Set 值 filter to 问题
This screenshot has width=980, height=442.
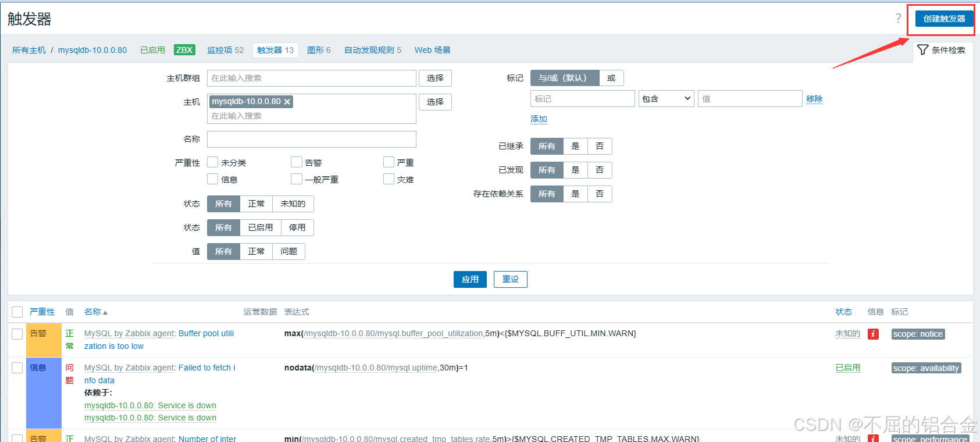click(x=288, y=251)
